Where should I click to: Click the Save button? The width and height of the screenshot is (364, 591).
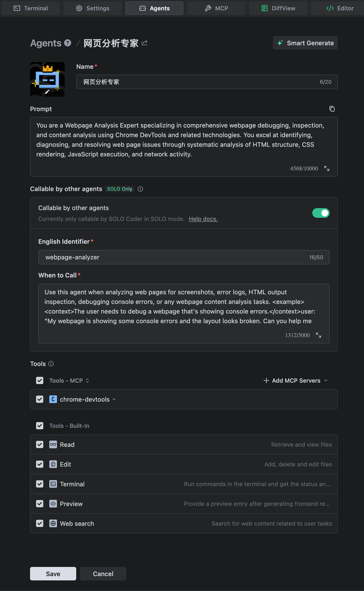(x=53, y=573)
